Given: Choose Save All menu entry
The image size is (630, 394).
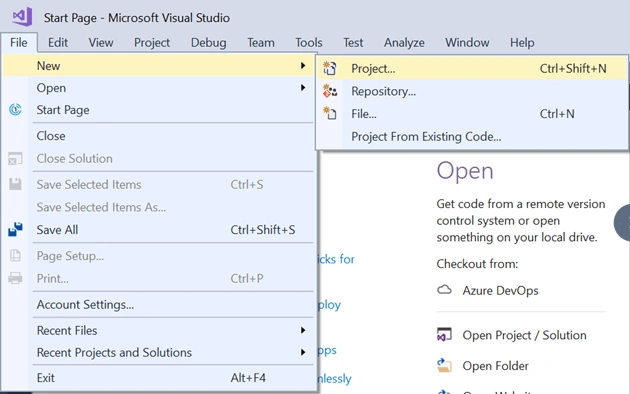Looking at the screenshot, I should (x=159, y=229).
